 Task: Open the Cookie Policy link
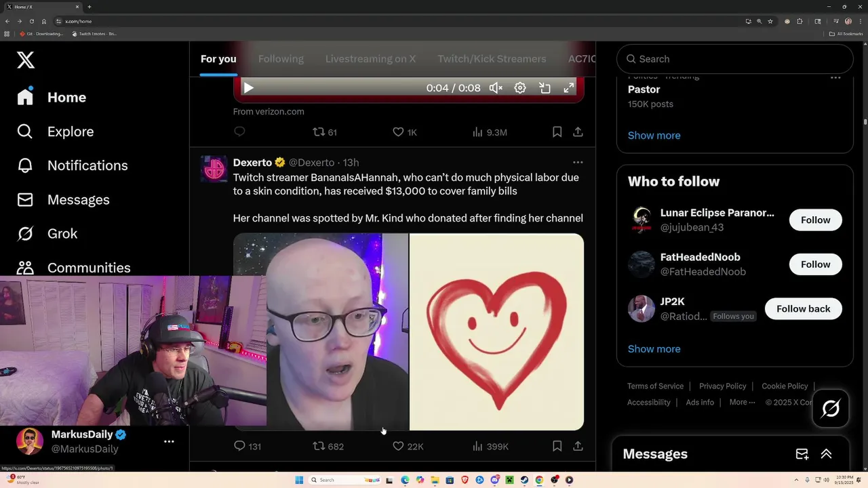(x=784, y=386)
